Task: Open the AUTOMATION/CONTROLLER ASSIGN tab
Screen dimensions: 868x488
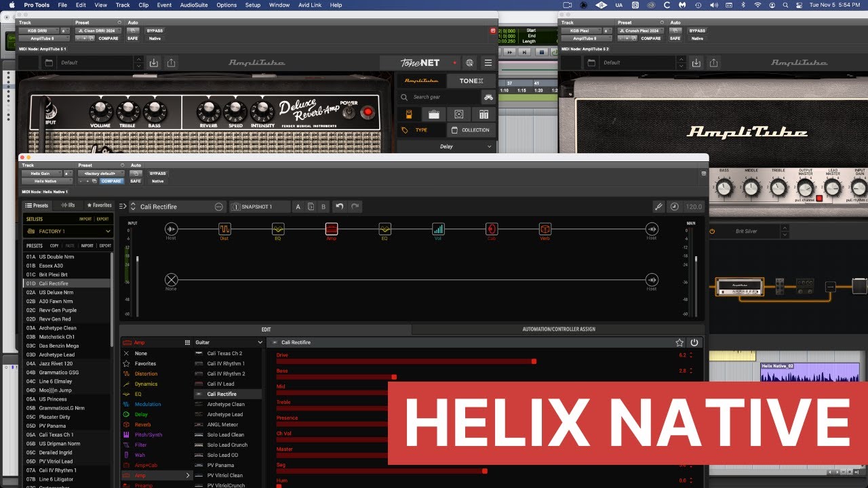Action: tap(559, 329)
